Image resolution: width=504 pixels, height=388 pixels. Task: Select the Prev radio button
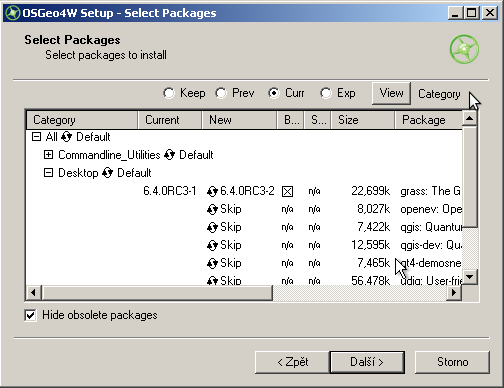tap(221, 93)
